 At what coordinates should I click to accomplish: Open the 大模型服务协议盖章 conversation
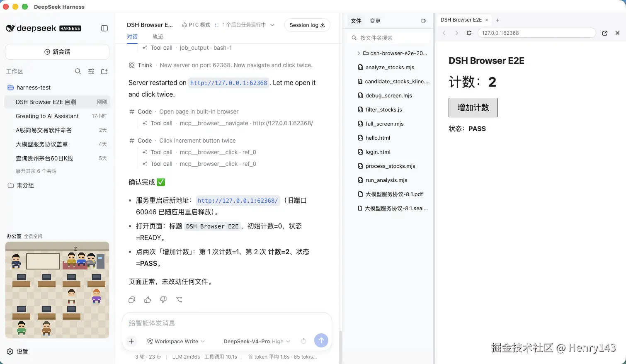tap(57, 144)
